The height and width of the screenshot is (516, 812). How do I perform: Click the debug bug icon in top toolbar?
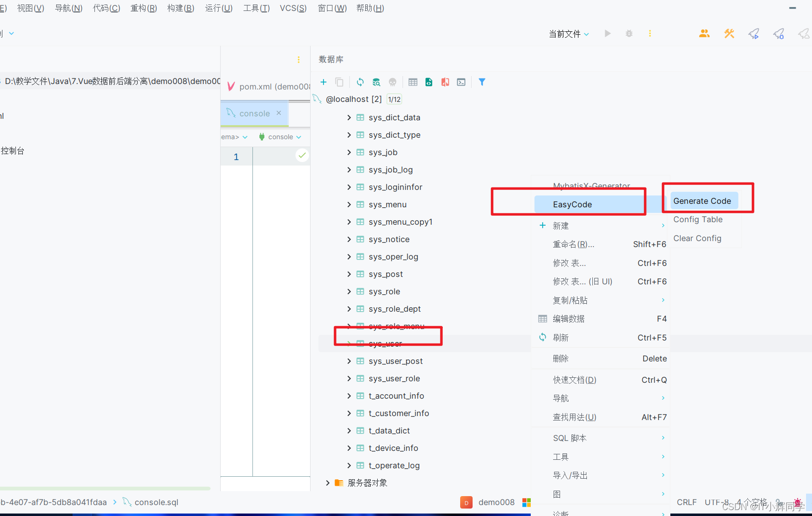tap(629, 33)
